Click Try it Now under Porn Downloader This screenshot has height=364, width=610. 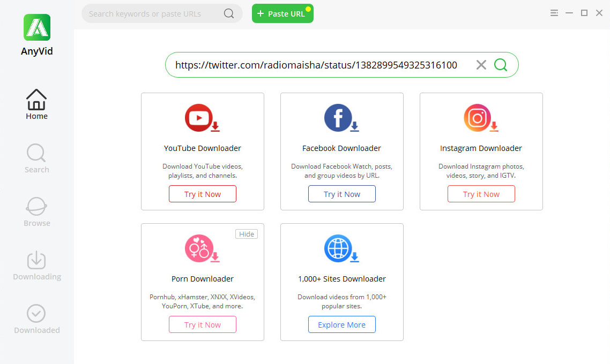coord(202,324)
